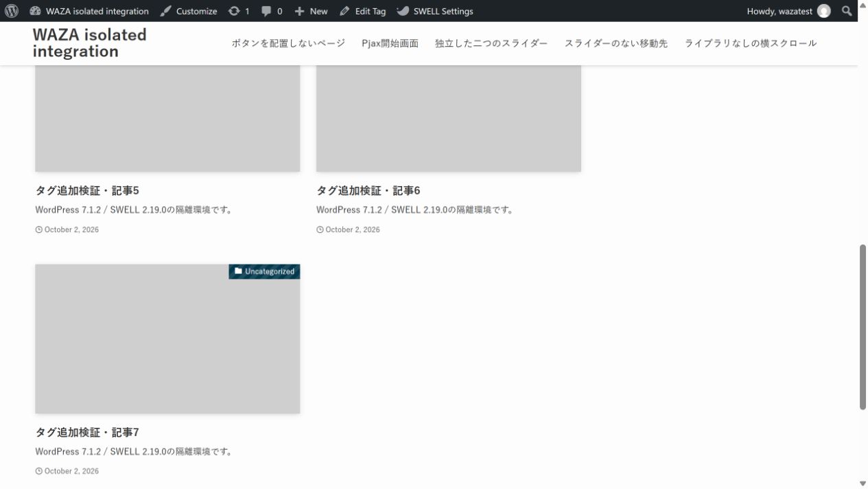Click the October 2, 2026 date under 記事6
The height and width of the screenshot is (489, 868).
353,229
